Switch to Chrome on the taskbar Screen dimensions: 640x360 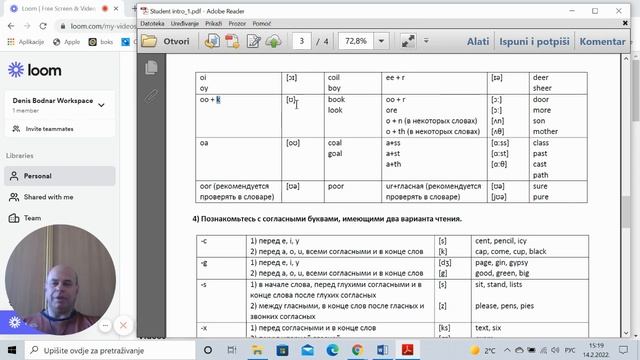[x=357, y=350]
